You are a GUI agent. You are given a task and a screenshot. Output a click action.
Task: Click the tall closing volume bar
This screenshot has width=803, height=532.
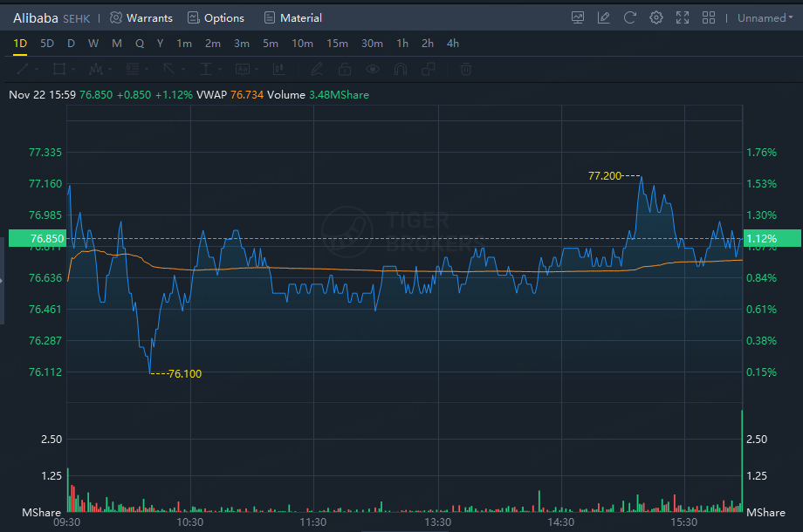point(742,460)
